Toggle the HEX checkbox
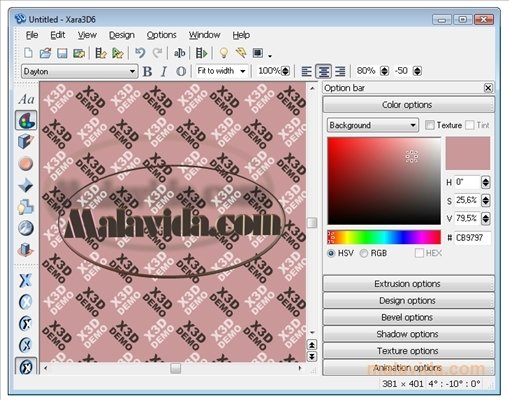Image resolution: width=509 pixels, height=400 pixels. point(419,253)
